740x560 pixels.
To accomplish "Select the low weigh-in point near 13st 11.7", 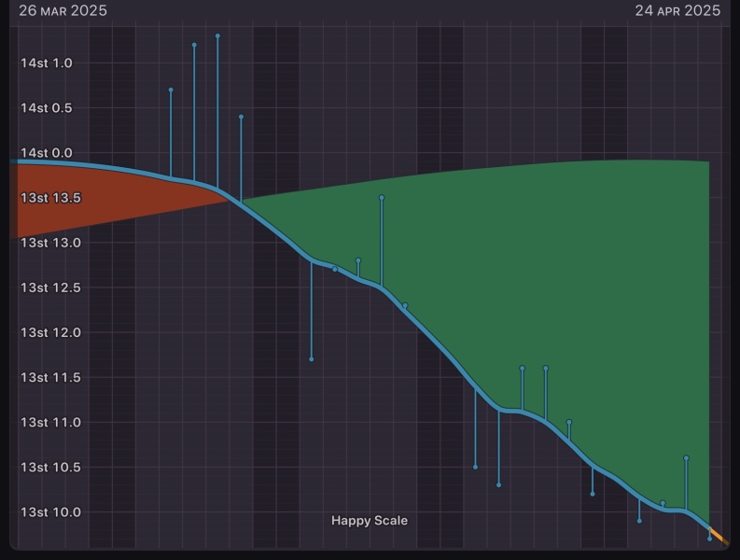I will (x=311, y=359).
